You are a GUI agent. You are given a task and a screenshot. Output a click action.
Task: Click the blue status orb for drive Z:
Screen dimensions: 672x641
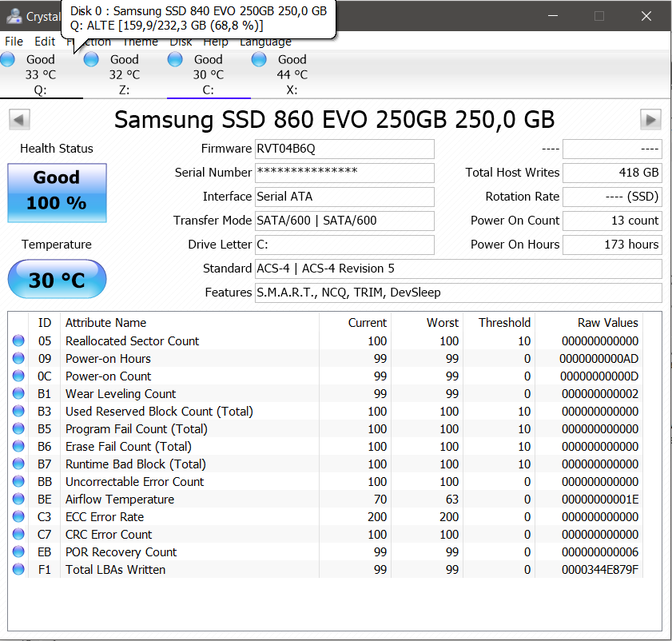(x=91, y=60)
